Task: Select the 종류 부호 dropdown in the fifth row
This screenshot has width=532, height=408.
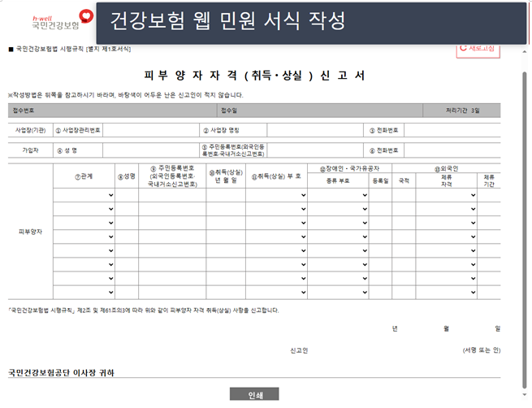Action: click(x=338, y=251)
